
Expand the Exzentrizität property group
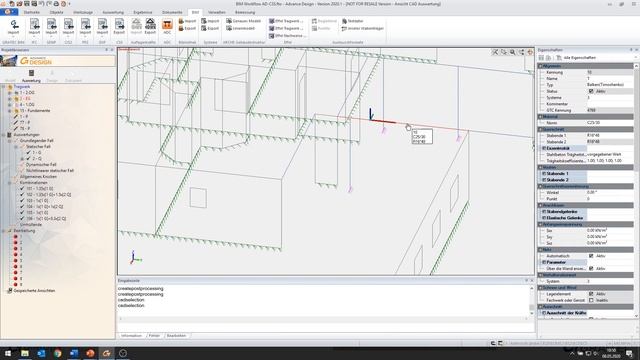(x=544, y=148)
